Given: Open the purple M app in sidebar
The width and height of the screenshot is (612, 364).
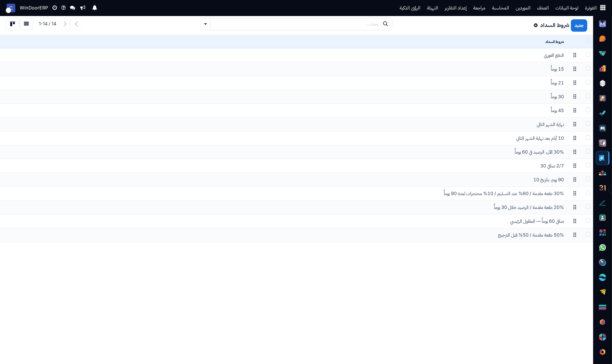Looking at the screenshot, I should [602, 24].
